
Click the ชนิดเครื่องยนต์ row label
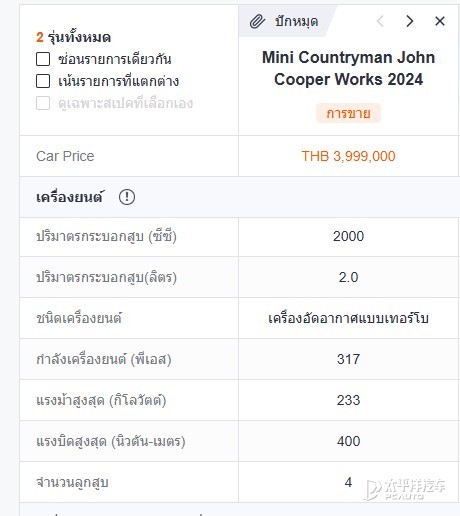(x=79, y=318)
